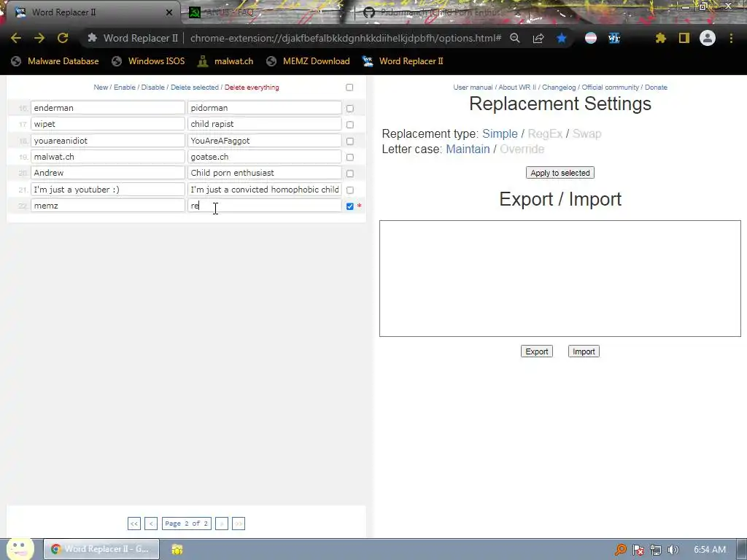Viewport: 747px width, 560px height.
Task: Click the browser forward arrow
Action: click(39, 38)
